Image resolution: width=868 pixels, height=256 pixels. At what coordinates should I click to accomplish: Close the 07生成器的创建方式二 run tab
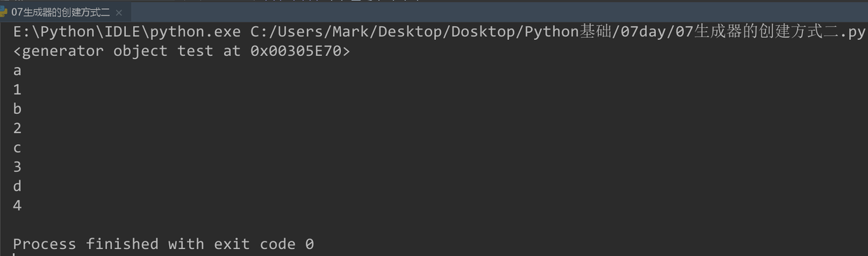click(x=119, y=13)
